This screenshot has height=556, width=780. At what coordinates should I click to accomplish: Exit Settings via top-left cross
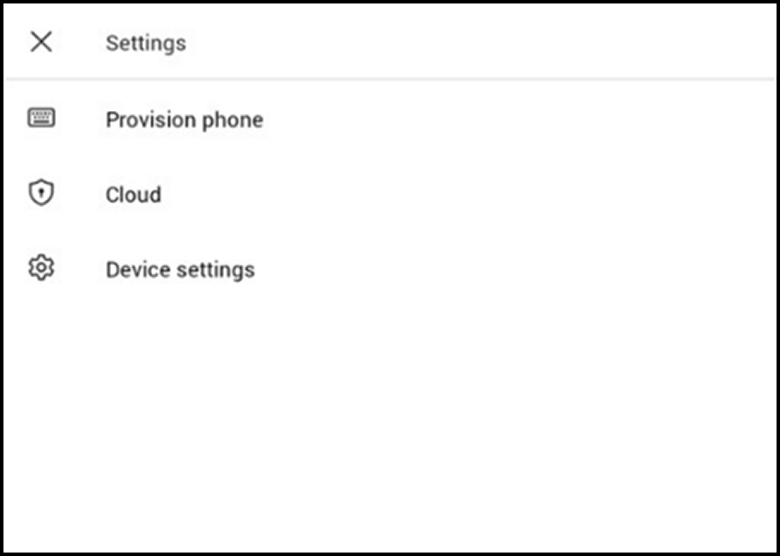[x=41, y=42]
